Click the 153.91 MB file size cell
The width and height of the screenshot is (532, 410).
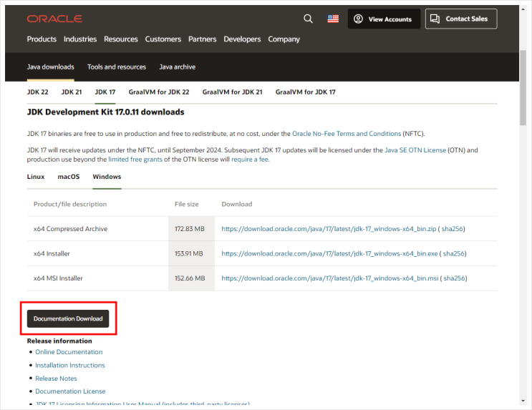[x=192, y=254]
